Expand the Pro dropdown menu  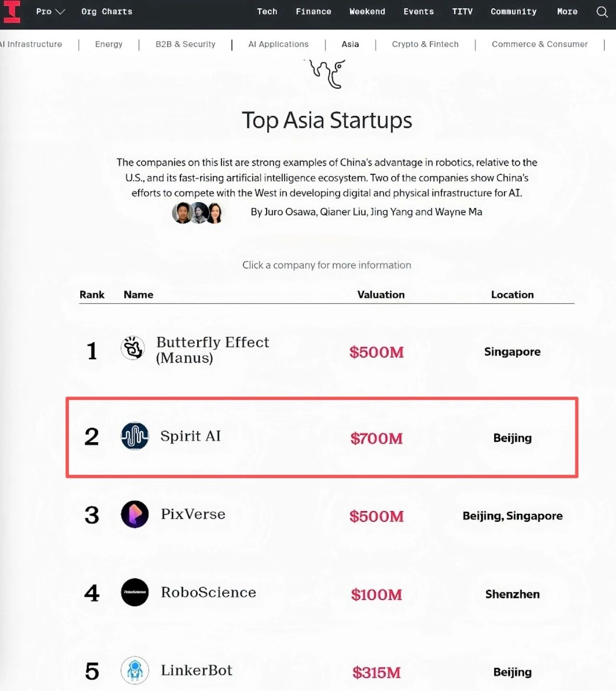point(50,12)
